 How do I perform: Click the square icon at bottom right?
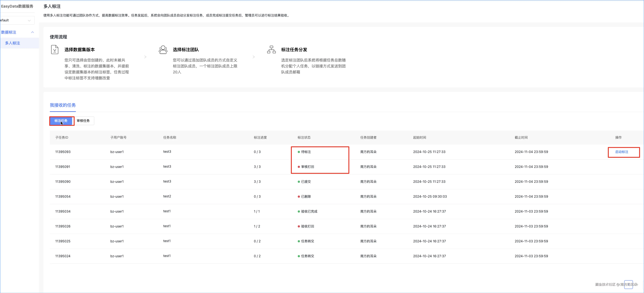coord(628,284)
